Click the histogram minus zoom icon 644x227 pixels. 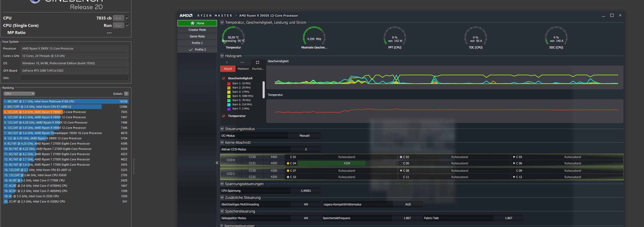(x=242, y=62)
